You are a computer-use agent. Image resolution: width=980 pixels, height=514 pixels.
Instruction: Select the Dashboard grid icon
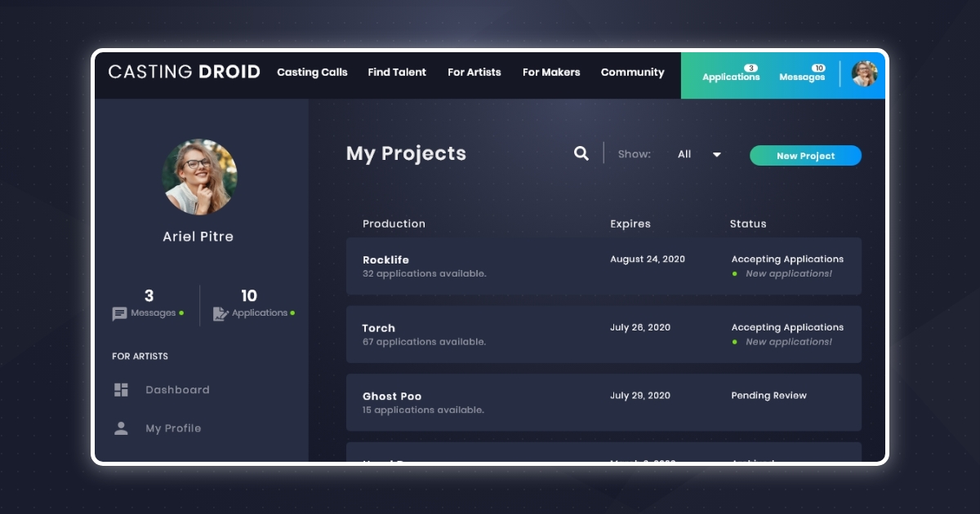pos(121,389)
